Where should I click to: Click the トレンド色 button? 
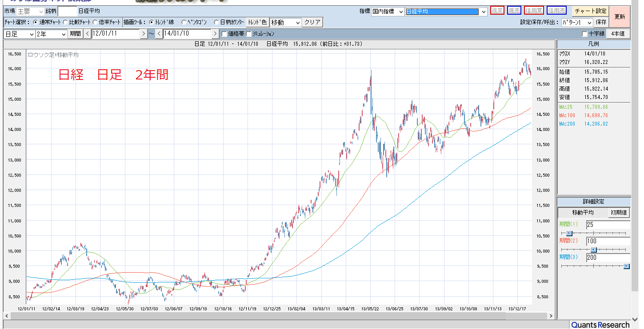coord(258,22)
